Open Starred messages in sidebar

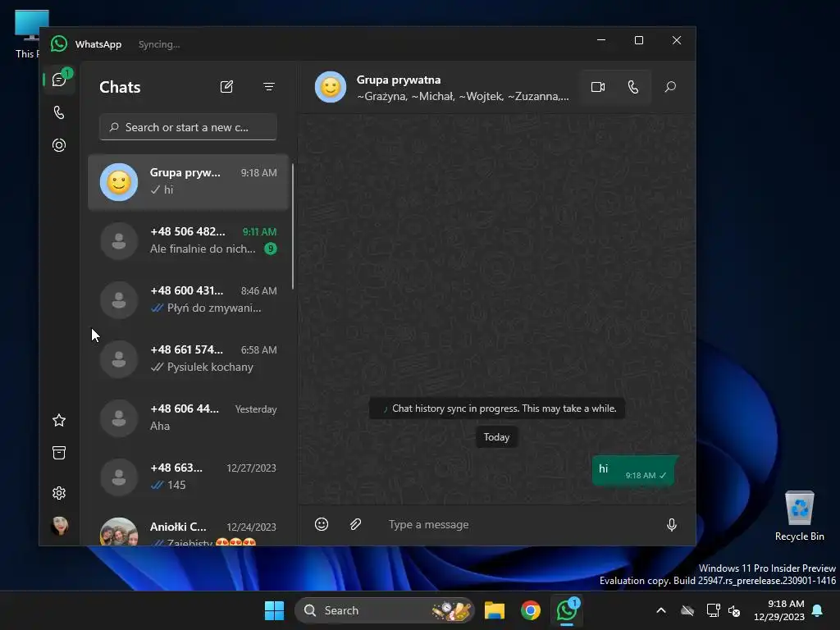[59, 421]
